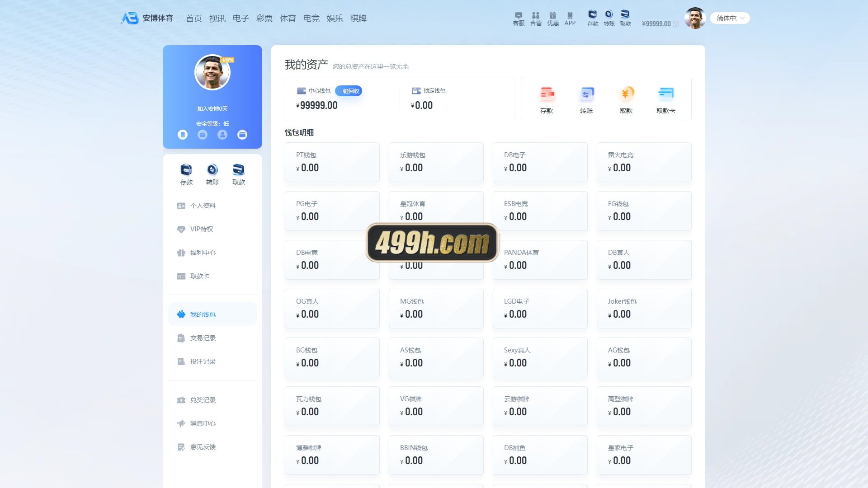Select the OG真人 wallet card

tap(332, 309)
